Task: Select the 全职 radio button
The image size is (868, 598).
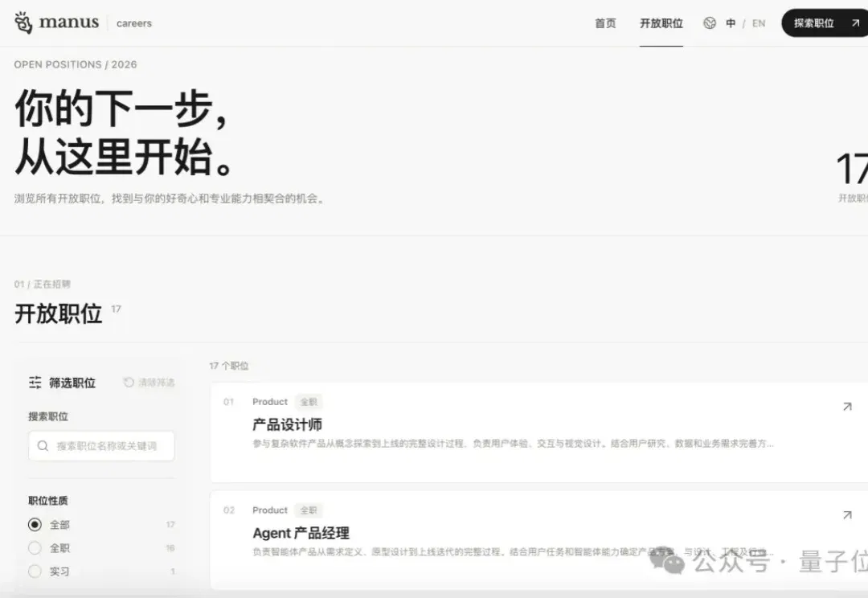Action: click(x=35, y=548)
